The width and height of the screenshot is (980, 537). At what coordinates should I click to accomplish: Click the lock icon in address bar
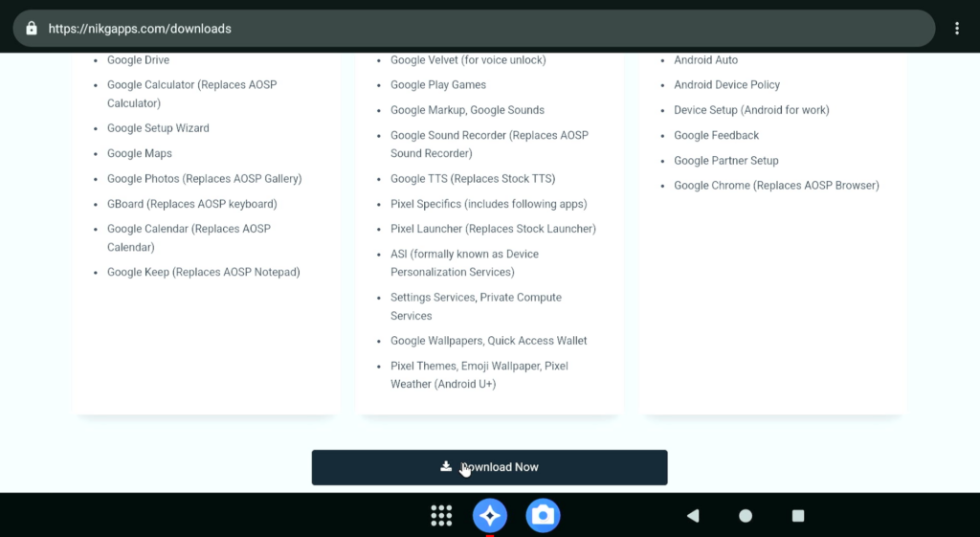(x=32, y=29)
